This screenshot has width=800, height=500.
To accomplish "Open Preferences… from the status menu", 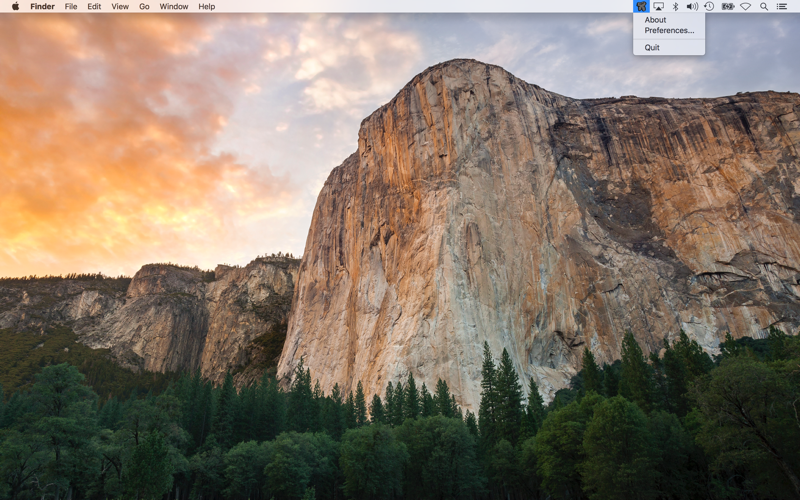I will point(669,30).
